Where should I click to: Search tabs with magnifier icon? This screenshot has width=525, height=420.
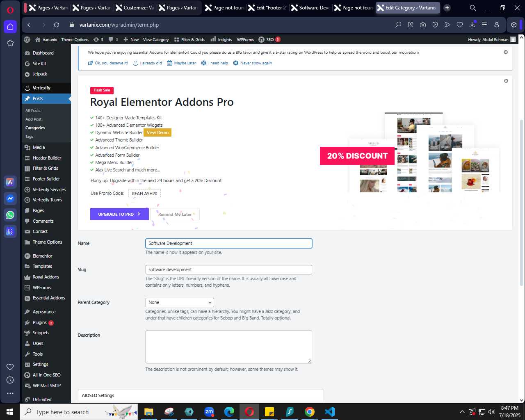(473, 8)
